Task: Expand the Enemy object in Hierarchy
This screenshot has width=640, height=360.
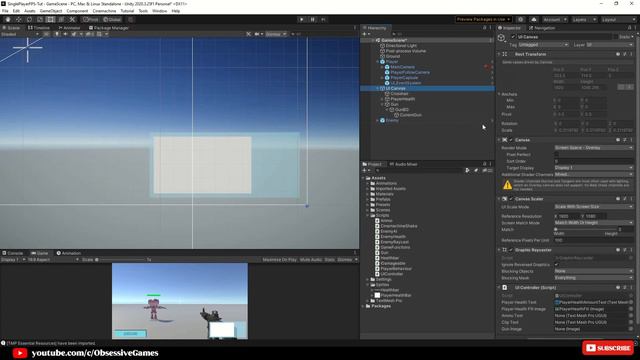Action: (x=378, y=120)
